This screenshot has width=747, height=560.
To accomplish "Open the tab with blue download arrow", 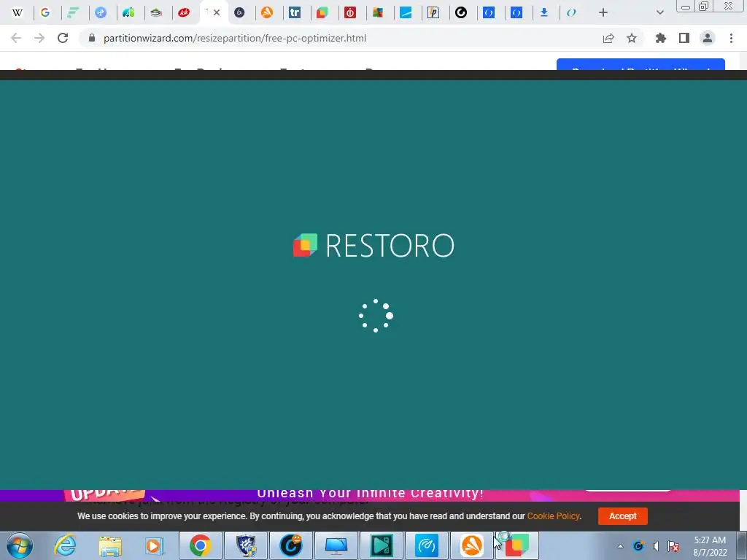I will (544, 13).
